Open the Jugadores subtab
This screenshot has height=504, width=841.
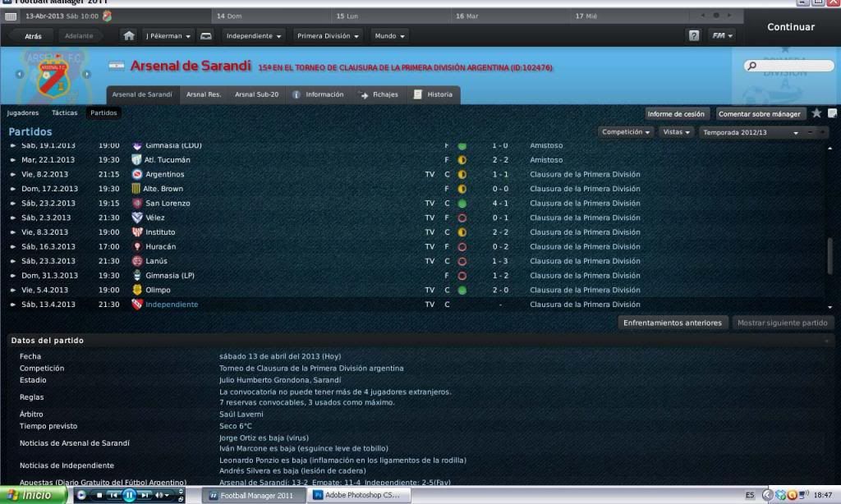click(x=23, y=112)
